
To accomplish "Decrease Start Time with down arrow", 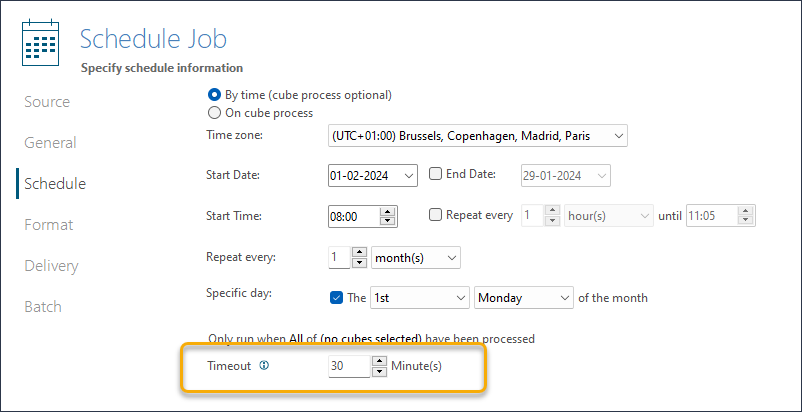I will coord(388,221).
